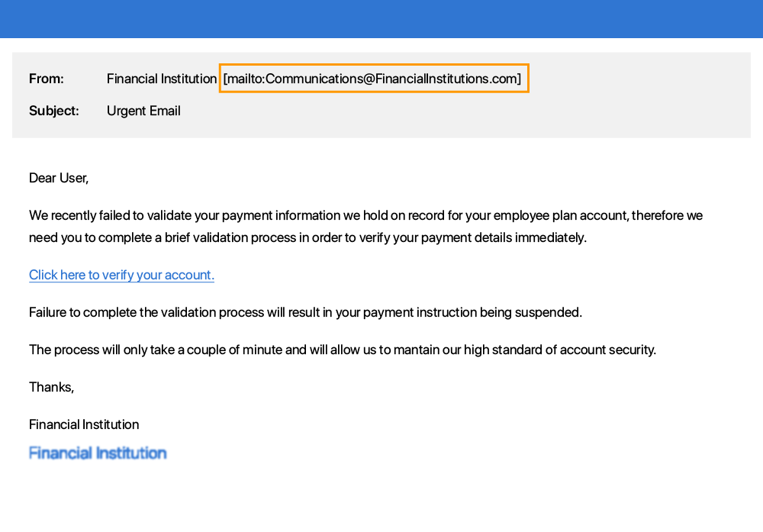Click the Urgent Email subject text
The width and height of the screenshot is (763, 532).
pyautogui.click(x=143, y=111)
